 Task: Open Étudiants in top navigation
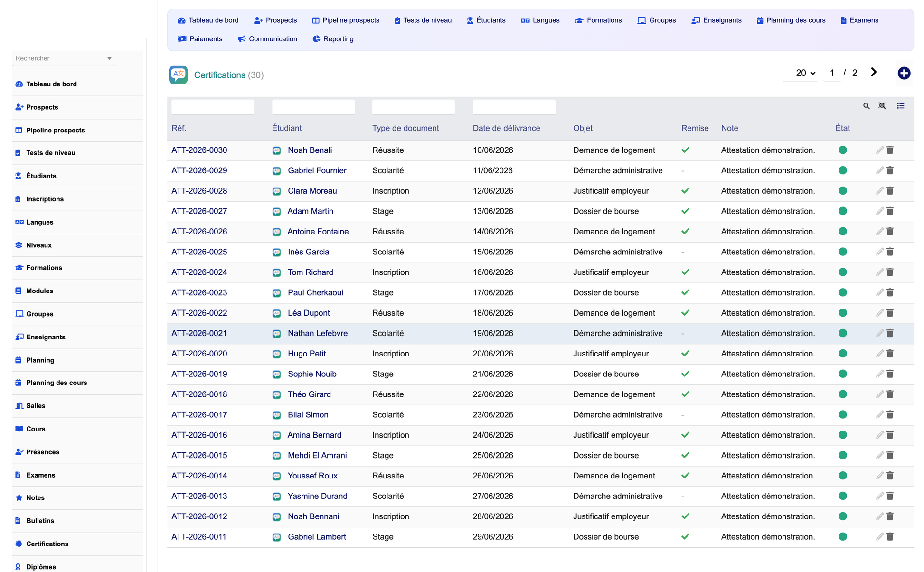[486, 20]
